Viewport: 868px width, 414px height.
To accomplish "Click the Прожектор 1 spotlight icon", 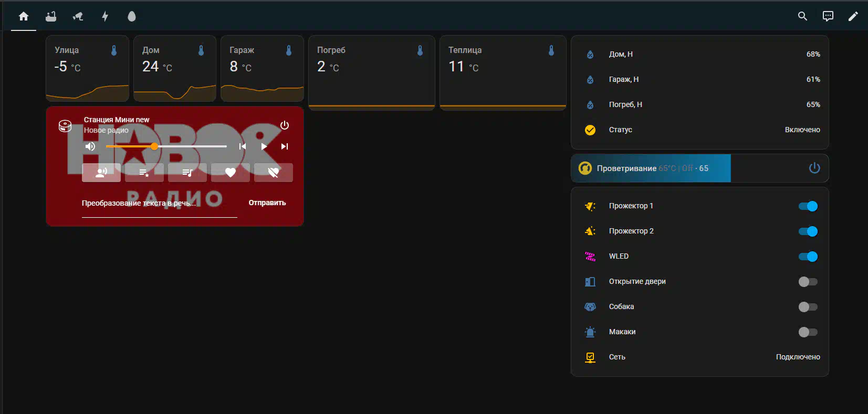I will coord(590,206).
